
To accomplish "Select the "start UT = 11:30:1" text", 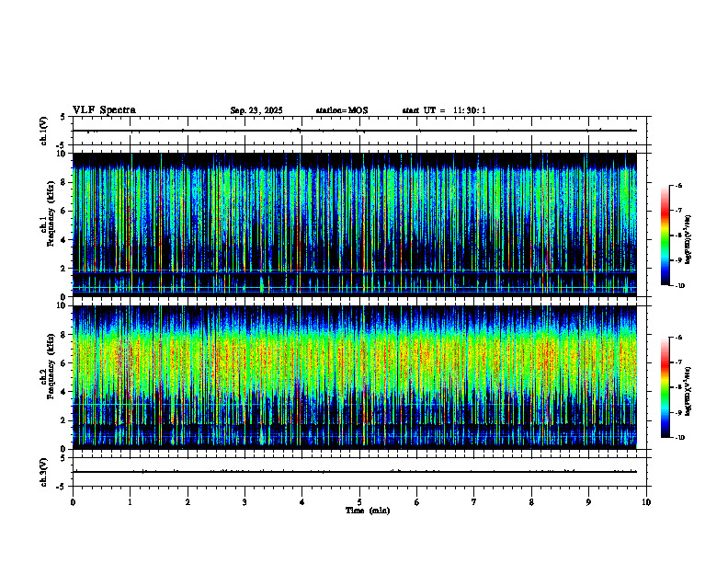I will pos(444,110).
